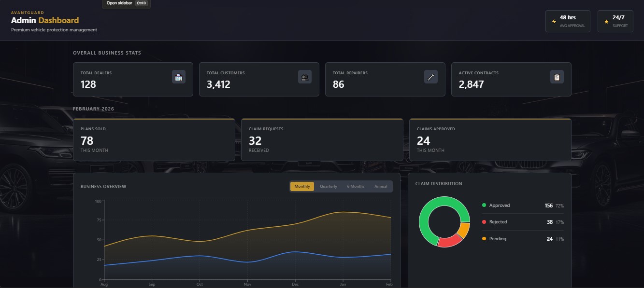Image resolution: width=644 pixels, height=288 pixels.
Task: Click the 72% approved percentage
Action: click(x=559, y=206)
